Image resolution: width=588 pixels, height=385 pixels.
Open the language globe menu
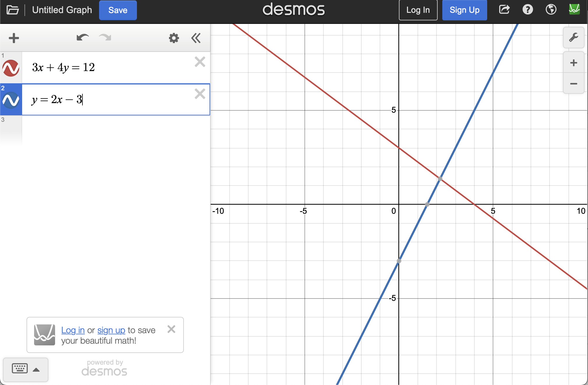click(551, 10)
